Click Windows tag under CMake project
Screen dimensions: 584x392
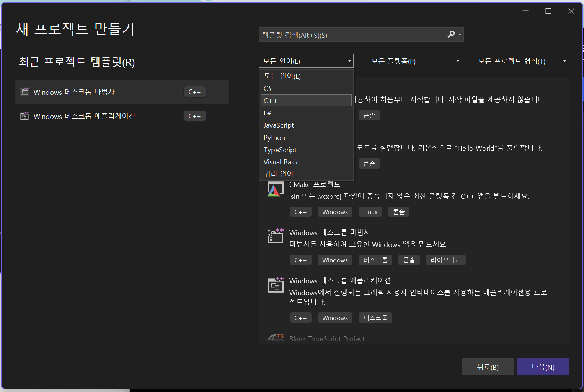(x=335, y=212)
